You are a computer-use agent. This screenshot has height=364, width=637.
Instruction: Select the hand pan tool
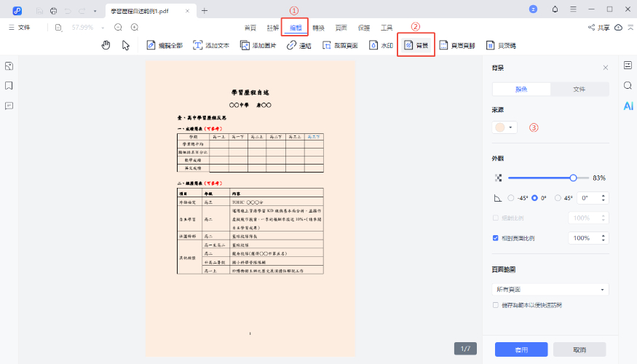click(x=106, y=45)
